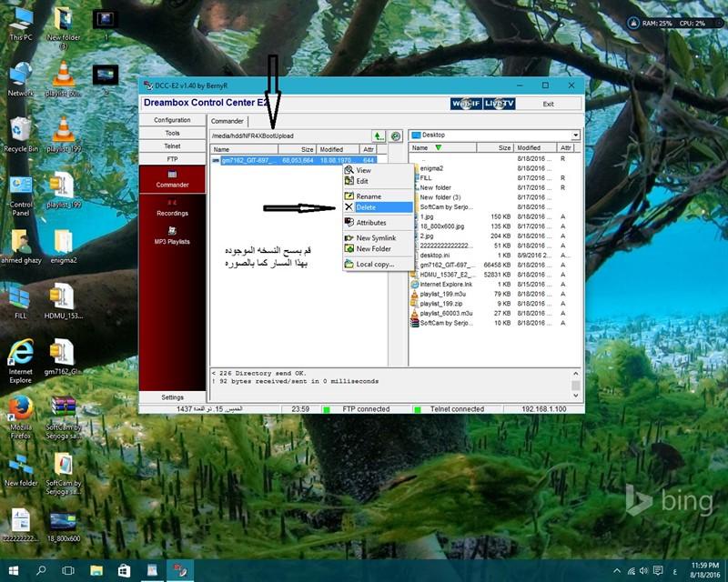This screenshot has width=728, height=582.
Task: Choose Delete from the context menu
Action: click(x=378, y=207)
